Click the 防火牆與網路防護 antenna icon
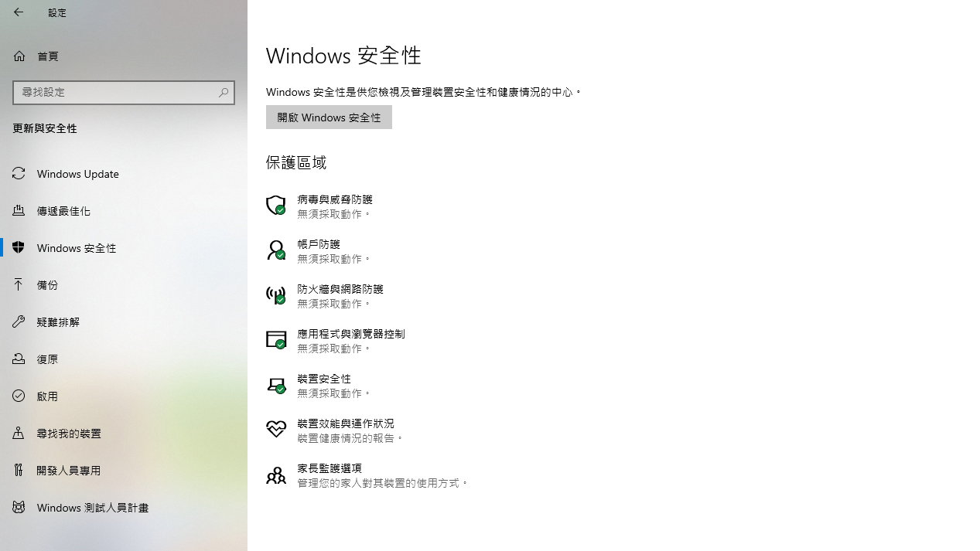This screenshot has width=980, height=551. coord(276,294)
